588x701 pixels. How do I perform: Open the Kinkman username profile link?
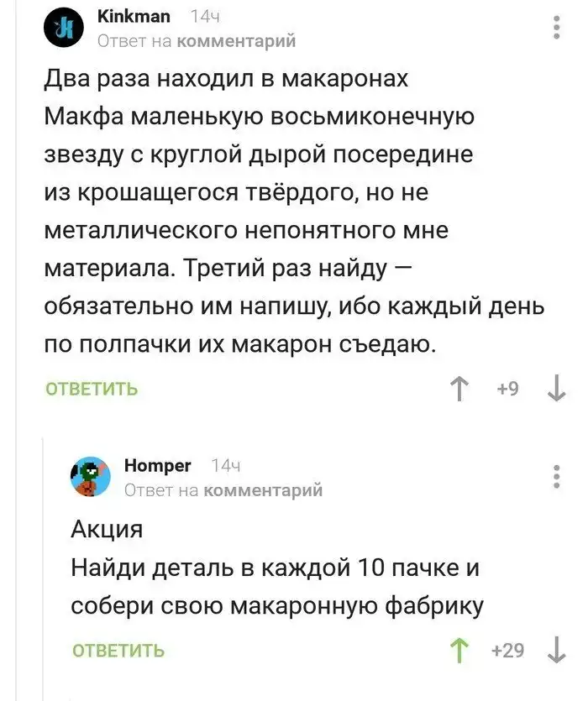tap(134, 16)
